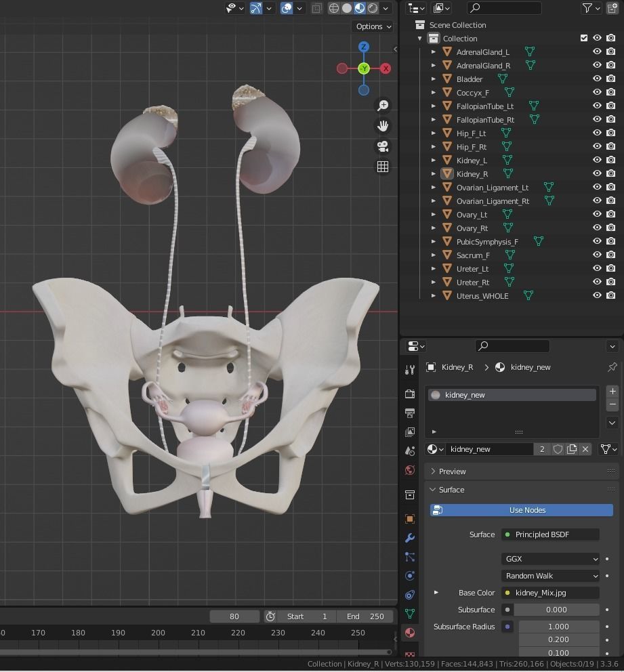
Task: Open the World properties tab
Action: pyautogui.click(x=410, y=470)
